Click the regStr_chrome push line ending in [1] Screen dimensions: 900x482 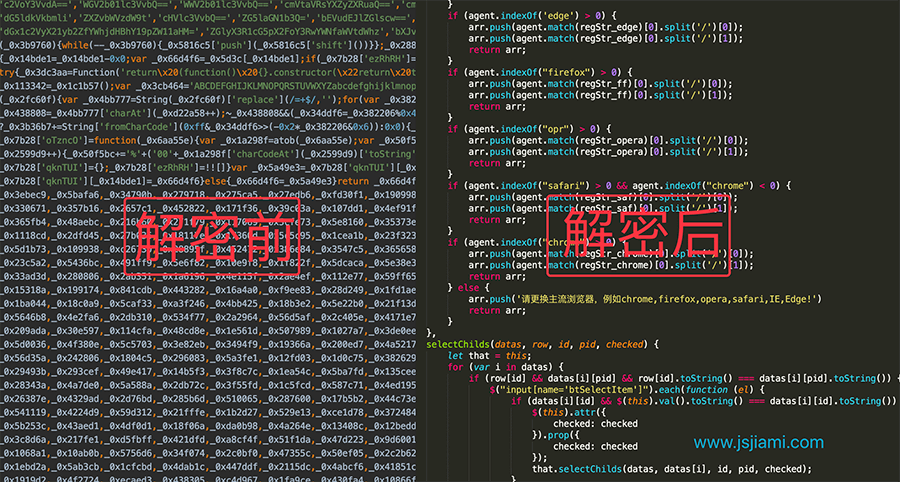pos(611,265)
